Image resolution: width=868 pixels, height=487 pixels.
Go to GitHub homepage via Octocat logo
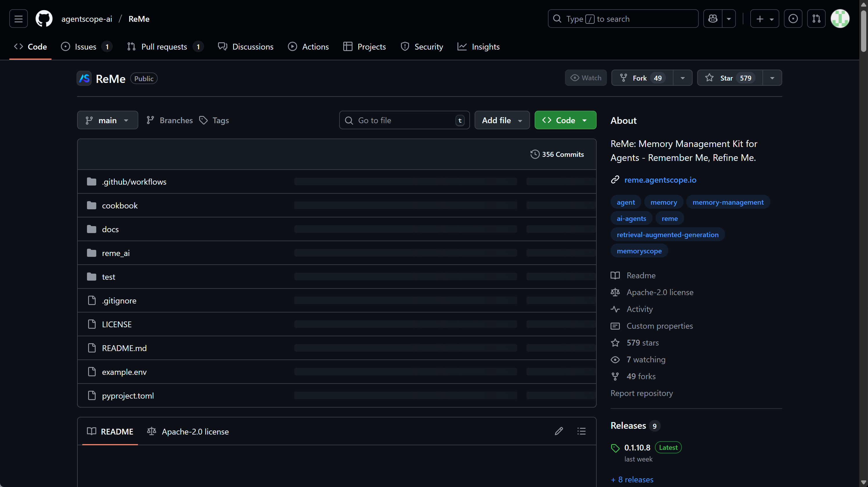(44, 19)
